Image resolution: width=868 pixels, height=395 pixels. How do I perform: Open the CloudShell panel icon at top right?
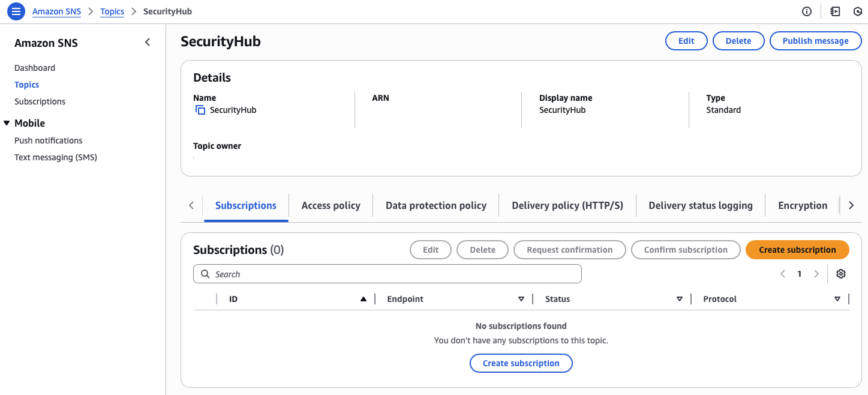tap(835, 11)
